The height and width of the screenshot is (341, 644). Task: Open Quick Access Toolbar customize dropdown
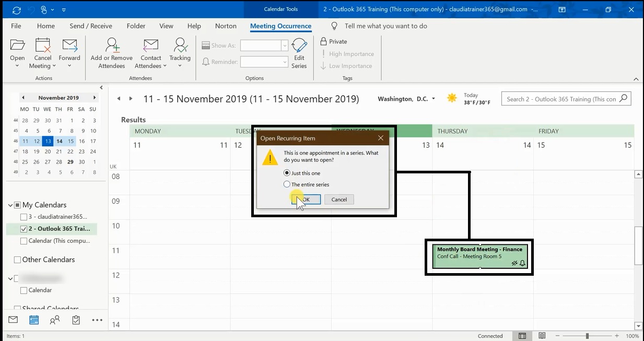click(x=64, y=9)
